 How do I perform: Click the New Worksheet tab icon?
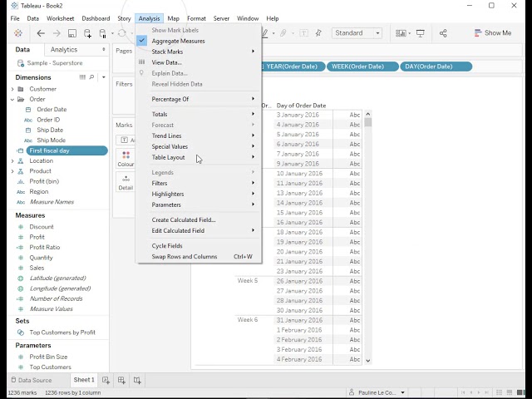pos(106,381)
